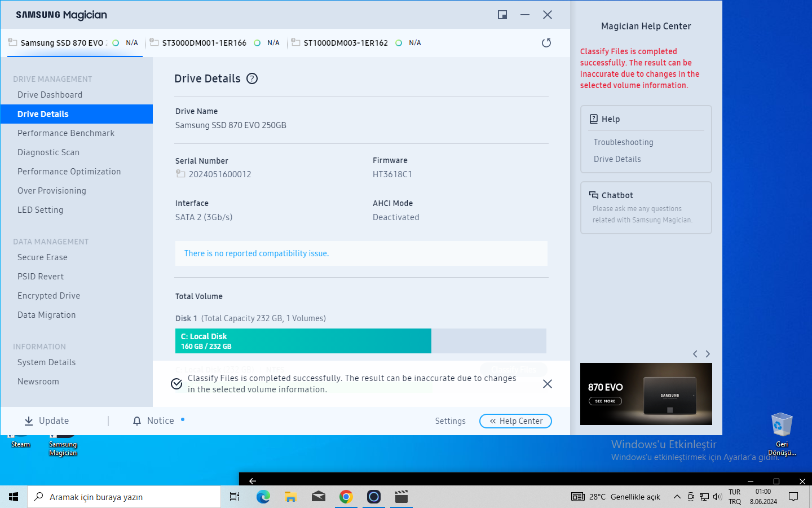The height and width of the screenshot is (508, 812).
Task: Select the ST1000DM003-1ER162 drive tab
Action: pyautogui.click(x=357, y=43)
